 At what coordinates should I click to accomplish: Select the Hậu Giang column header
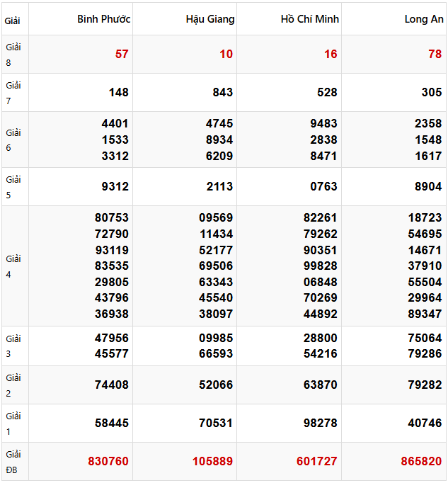click(210, 19)
